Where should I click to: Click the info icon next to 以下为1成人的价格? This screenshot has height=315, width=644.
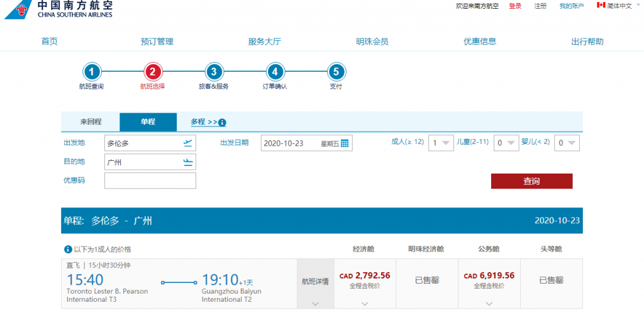point(68,249)
